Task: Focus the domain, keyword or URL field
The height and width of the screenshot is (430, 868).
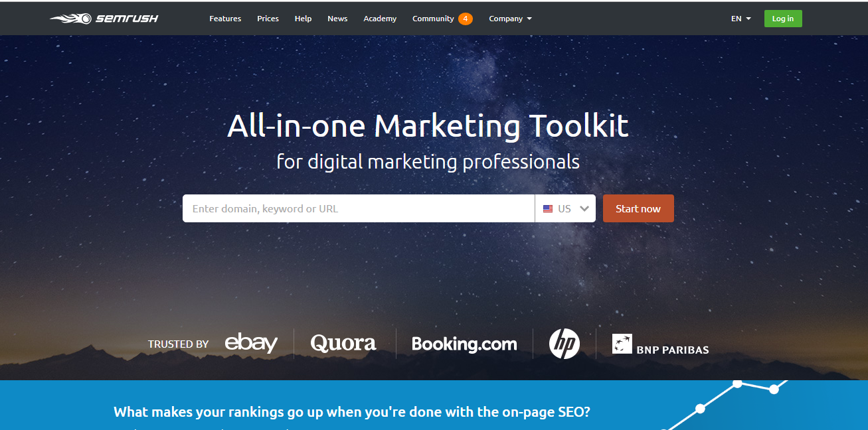Action: tap(359, 208)
